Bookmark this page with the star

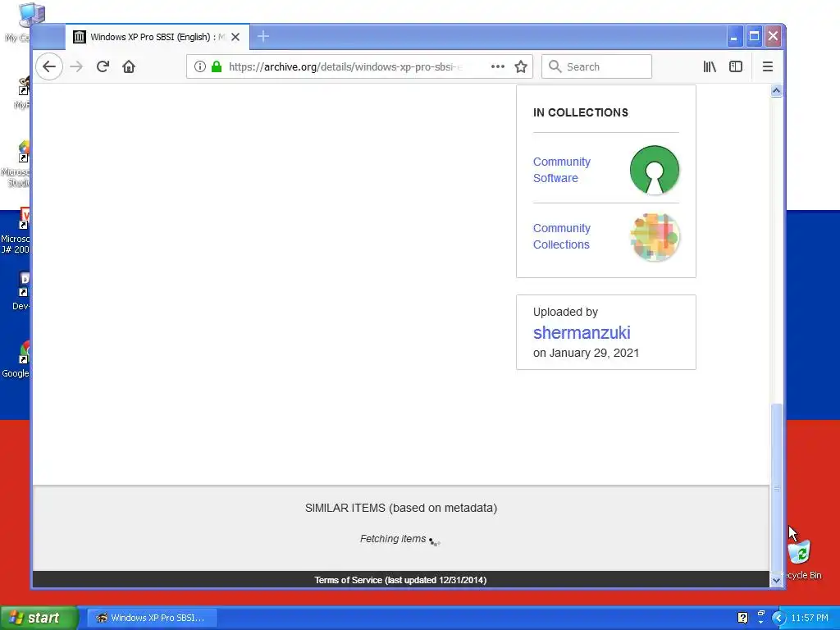point(521,66)
